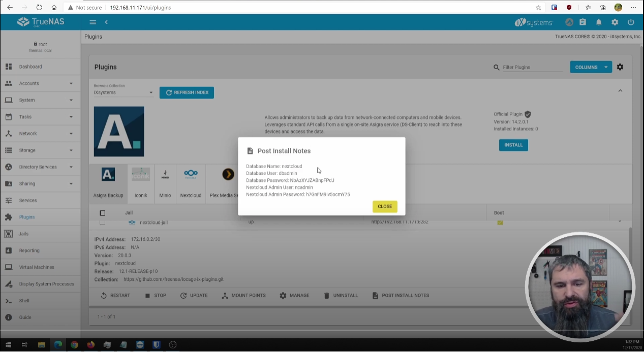The image size is (644, 352).
Task: Toggle the Boot checkbox for nextcloud-jail
Action: pos(500,222)
